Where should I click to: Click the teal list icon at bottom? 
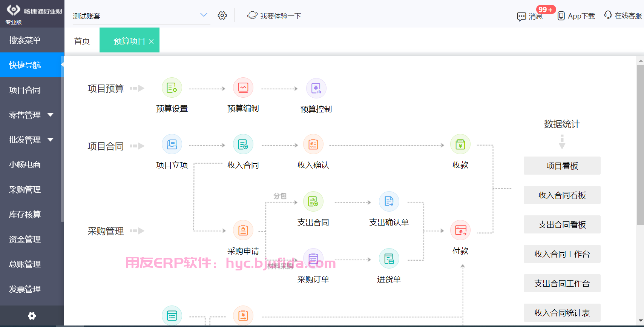172,315
